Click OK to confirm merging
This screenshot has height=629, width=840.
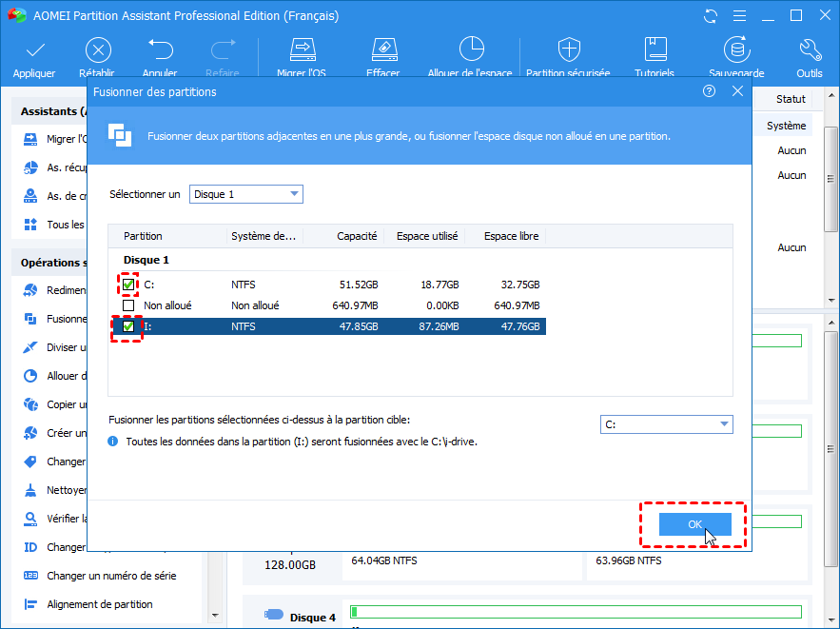point(694,524)
